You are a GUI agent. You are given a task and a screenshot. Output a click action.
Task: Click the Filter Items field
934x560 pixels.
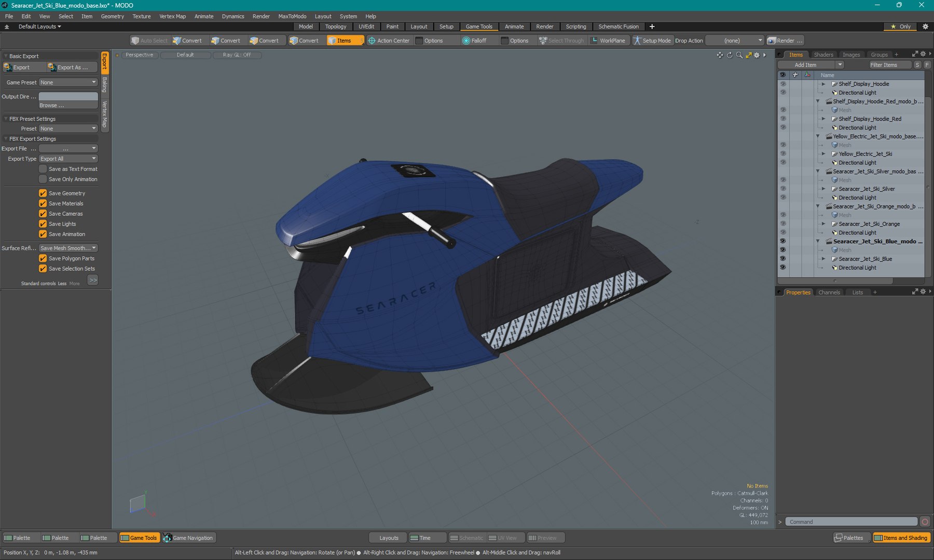pyautogui.click(x=890, y=65)
